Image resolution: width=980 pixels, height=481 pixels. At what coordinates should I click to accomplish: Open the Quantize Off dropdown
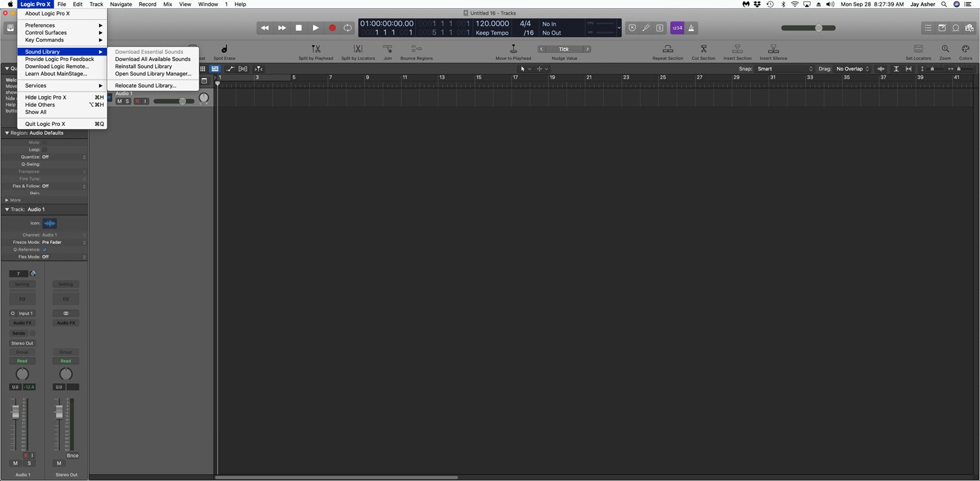click(64, 157)
